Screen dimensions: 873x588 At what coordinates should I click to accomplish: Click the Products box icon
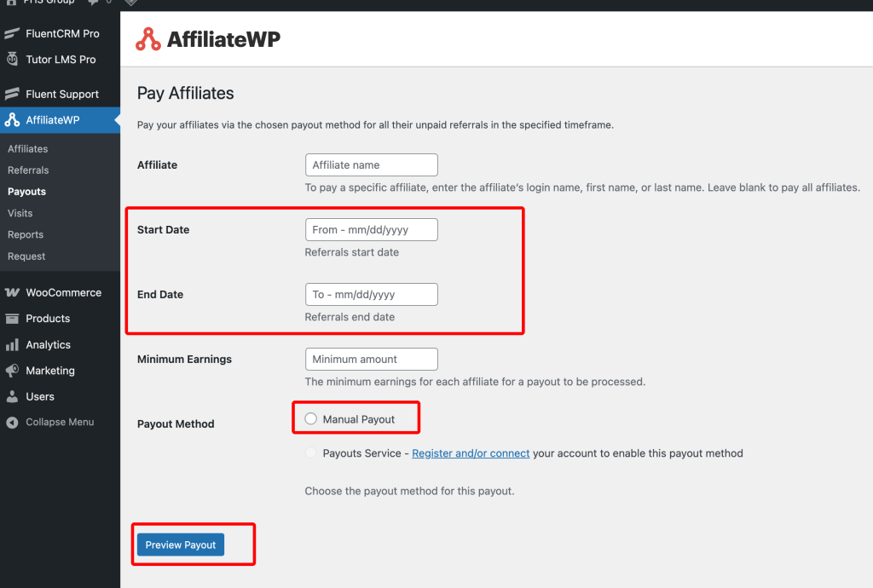(12, 319)
